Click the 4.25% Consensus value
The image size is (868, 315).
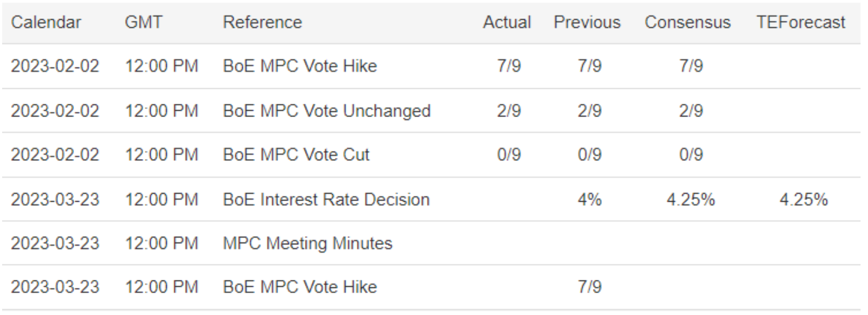tap(690, 200)
